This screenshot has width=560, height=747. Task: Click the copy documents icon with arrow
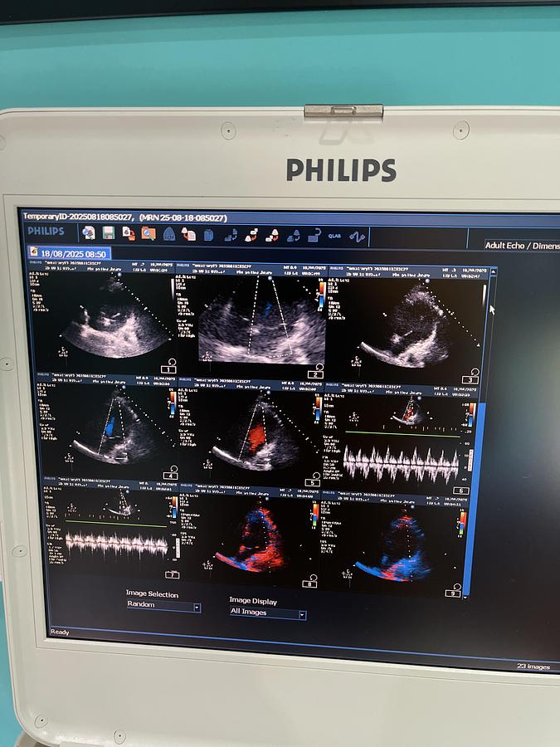coord(188,234)
